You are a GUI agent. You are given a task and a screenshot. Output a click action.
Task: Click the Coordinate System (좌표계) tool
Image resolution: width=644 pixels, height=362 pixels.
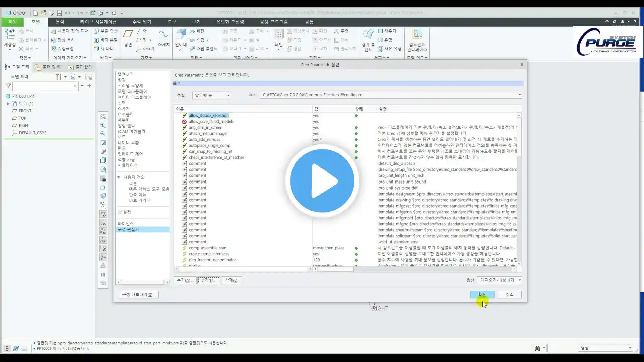click(145, 49)
